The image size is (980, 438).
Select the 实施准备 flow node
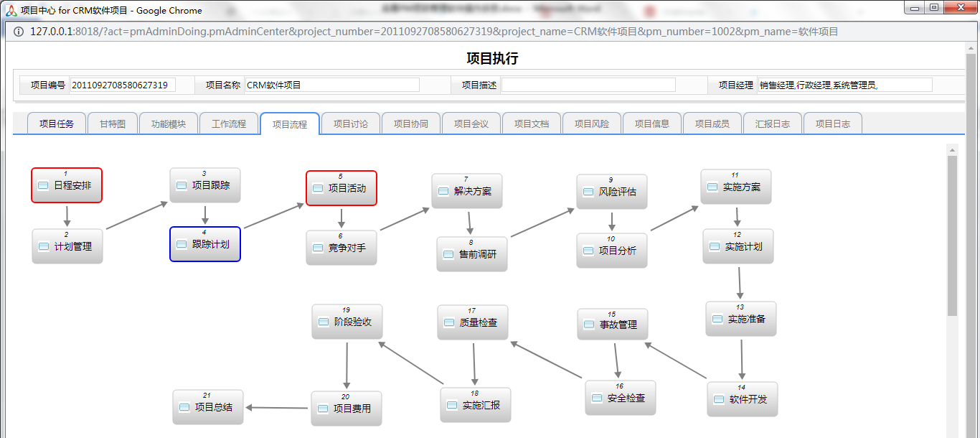[x=741, y=319]
